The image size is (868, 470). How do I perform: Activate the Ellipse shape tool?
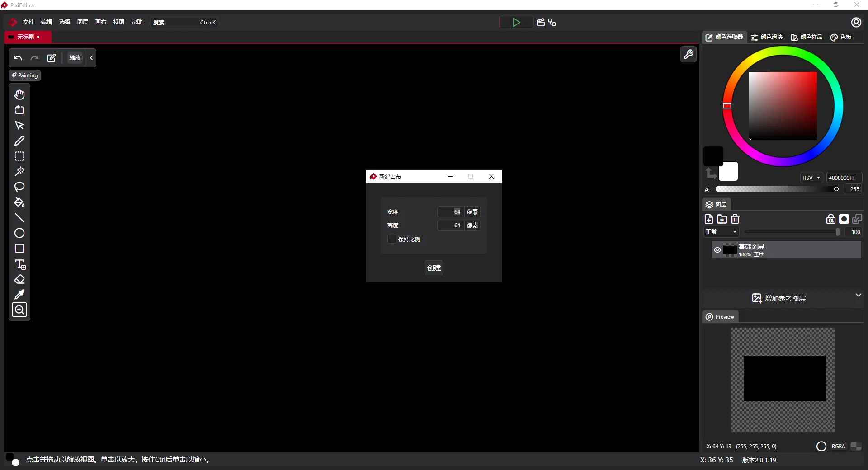tap(19, 233)
